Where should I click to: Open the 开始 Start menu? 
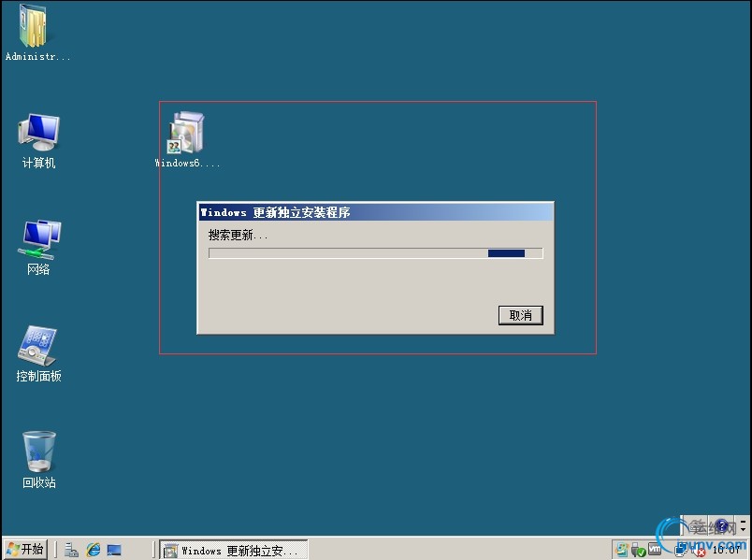tap(26, 550)
